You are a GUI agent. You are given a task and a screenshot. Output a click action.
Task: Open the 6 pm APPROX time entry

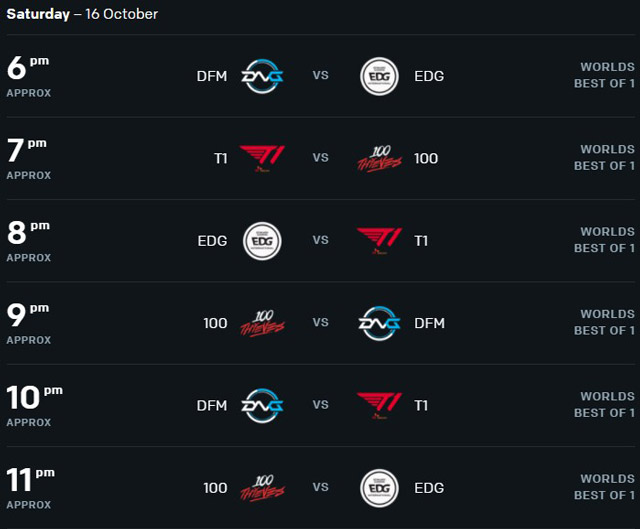[29, 76]
